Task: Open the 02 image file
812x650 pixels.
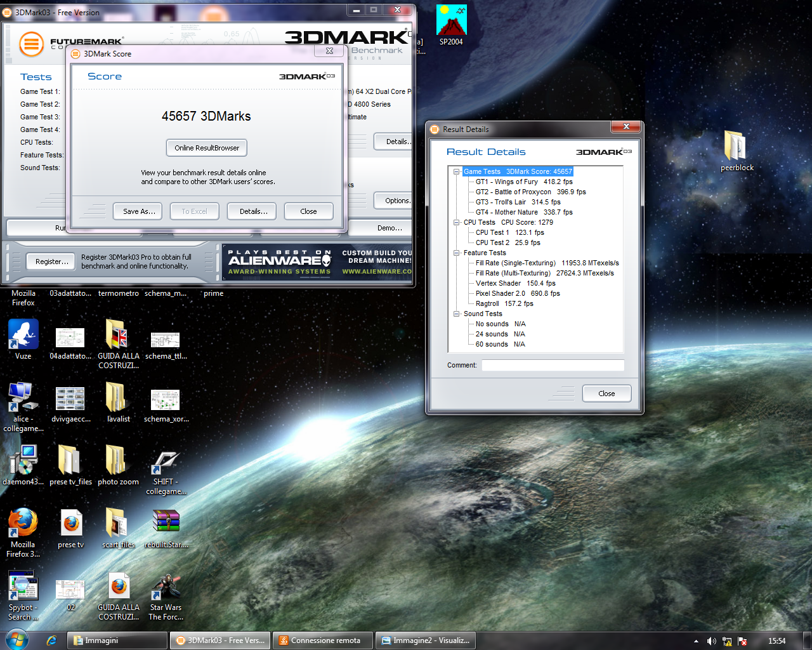Action: [70, 594]
